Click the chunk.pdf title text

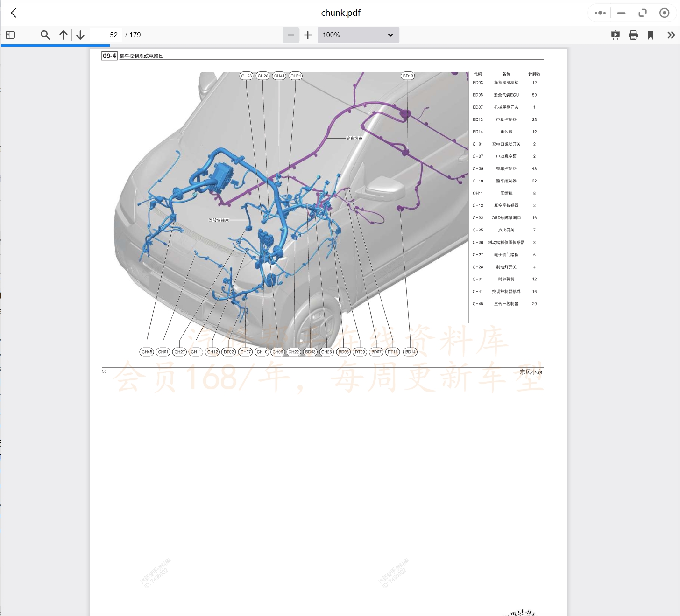tap(340, 13)
